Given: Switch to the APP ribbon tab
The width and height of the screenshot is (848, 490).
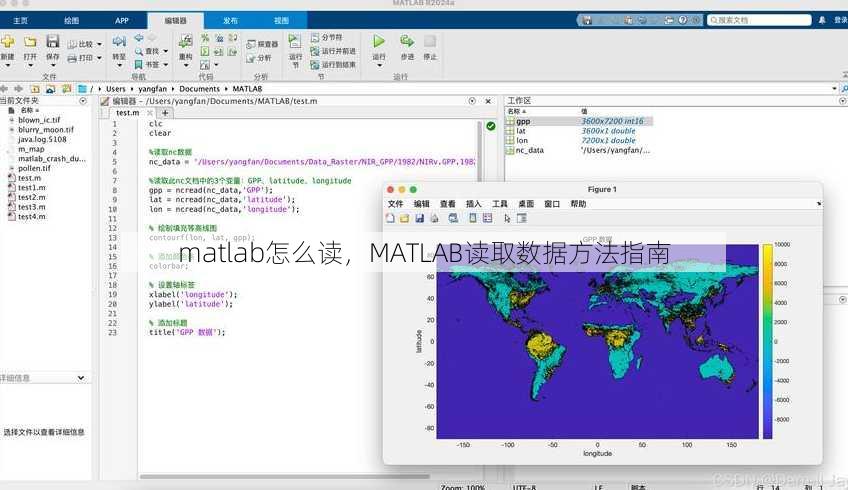Looking at the screenshot, I should pos(122,21).
